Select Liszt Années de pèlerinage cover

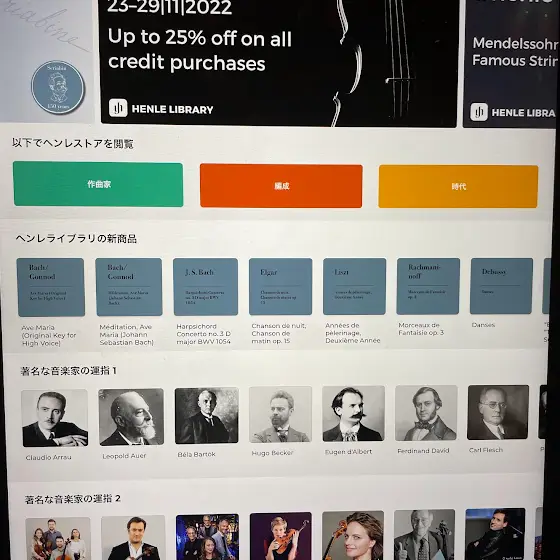pos(354,286)
